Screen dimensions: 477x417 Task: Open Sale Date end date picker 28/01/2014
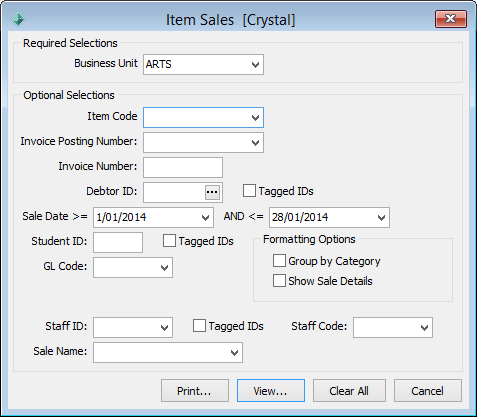(x=329, y=217)
